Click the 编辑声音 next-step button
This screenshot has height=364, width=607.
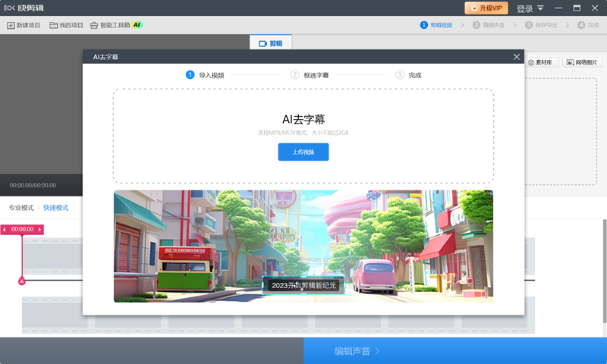pyautogui.click(x=455, y=351)
